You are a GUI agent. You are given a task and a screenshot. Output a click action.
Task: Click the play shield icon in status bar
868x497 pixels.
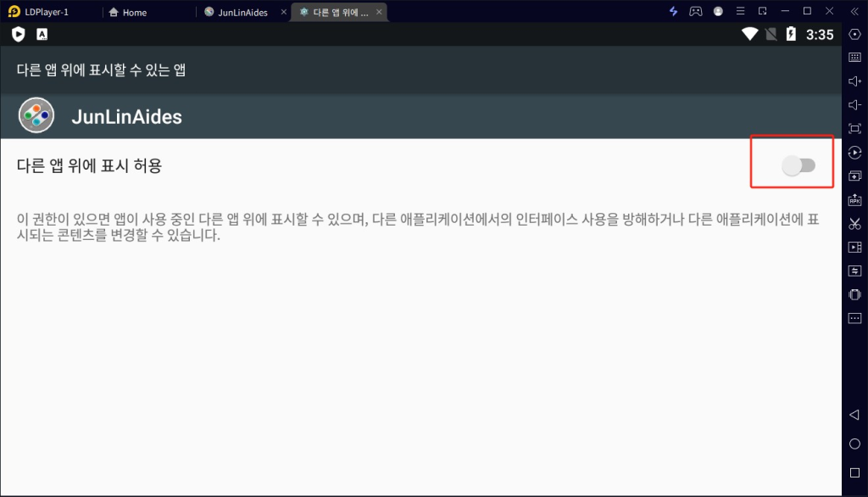(19, 35)
